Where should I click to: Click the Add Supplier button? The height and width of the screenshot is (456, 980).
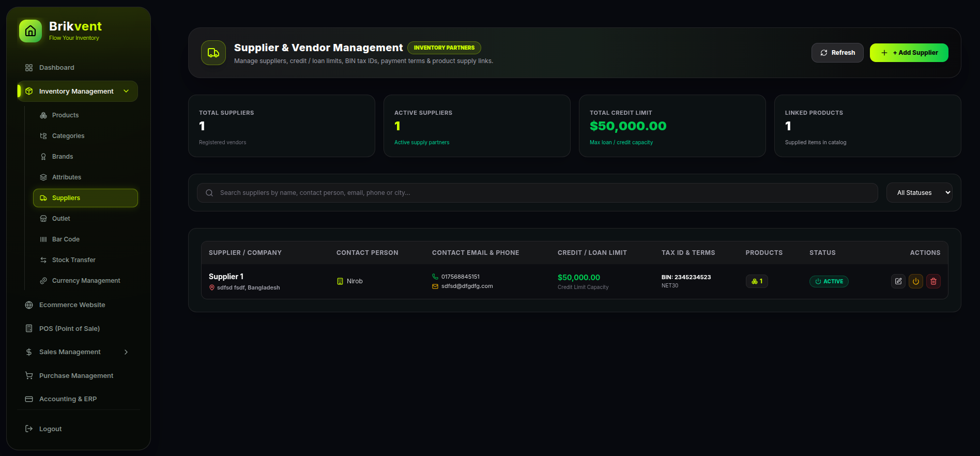coord(909,53)
